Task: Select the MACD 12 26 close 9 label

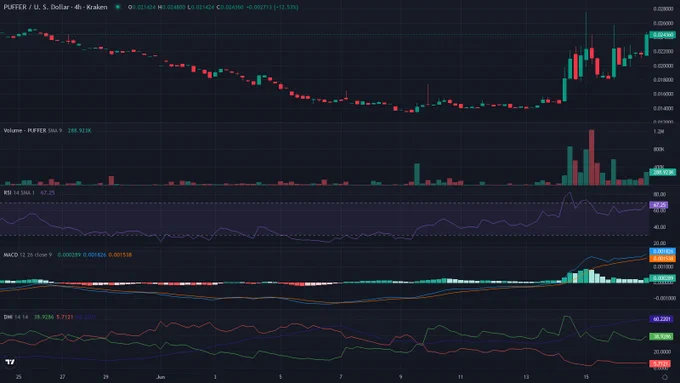Action: pos(28,255)
